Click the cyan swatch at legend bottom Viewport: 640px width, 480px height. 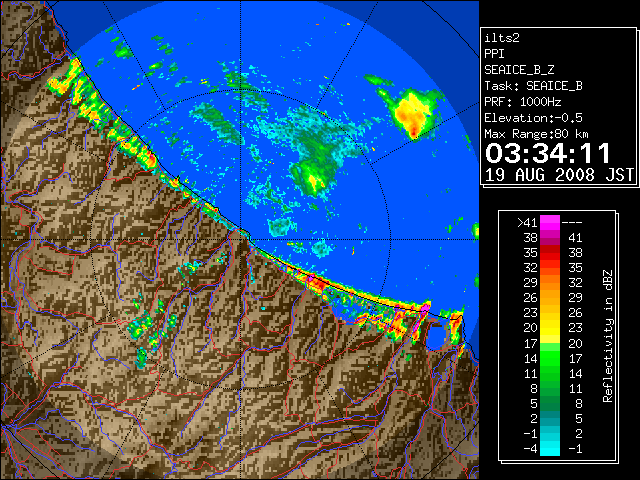coord(550,448)
